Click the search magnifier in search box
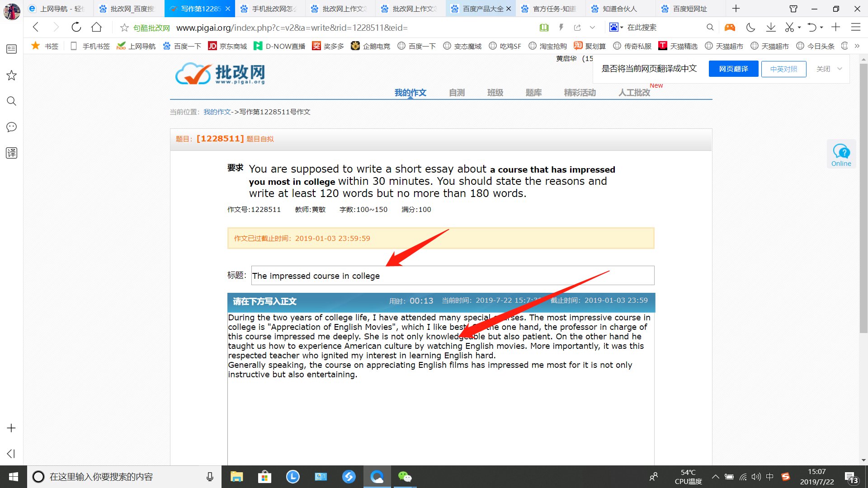868x488 pixels. pos(710,28)
